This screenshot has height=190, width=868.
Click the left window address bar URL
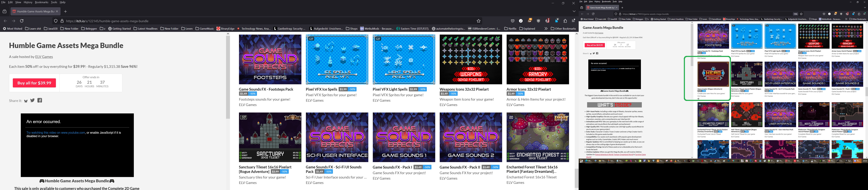point(107,21)
